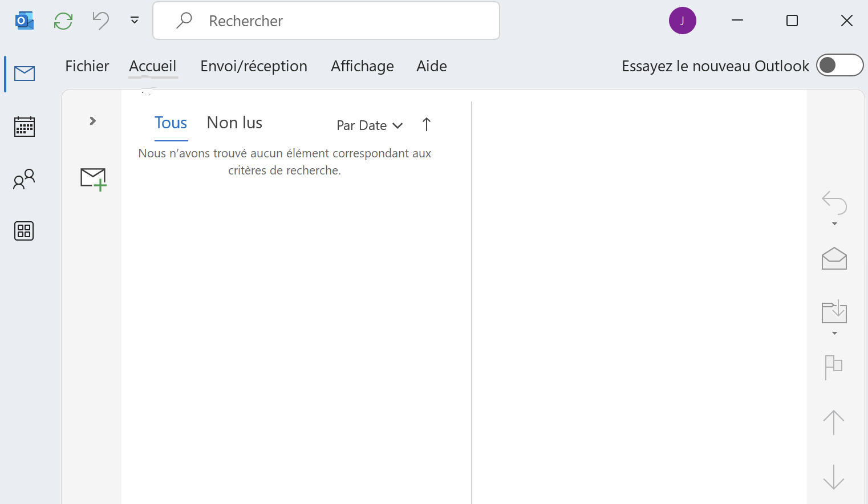Screen dimensions: 868x504
Task: Open the Par Date sort dropdown
Action: coord(370,125)
